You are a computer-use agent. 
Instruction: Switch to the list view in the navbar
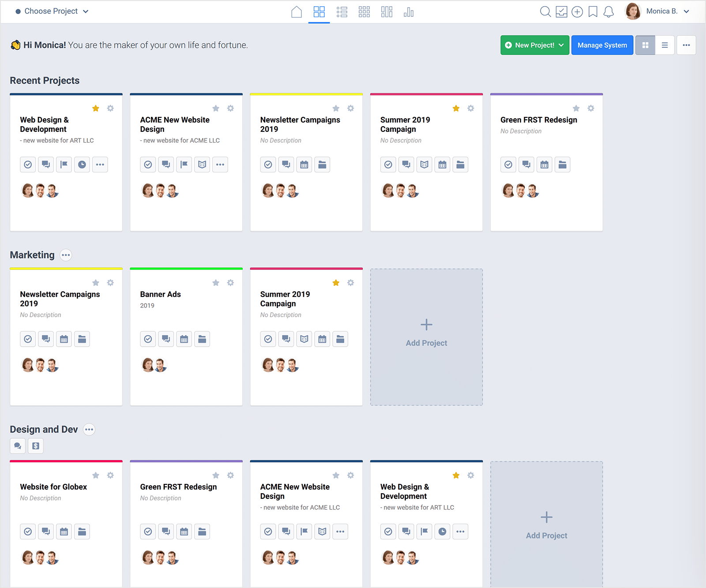pyautogui.click(x=342, y=12)
